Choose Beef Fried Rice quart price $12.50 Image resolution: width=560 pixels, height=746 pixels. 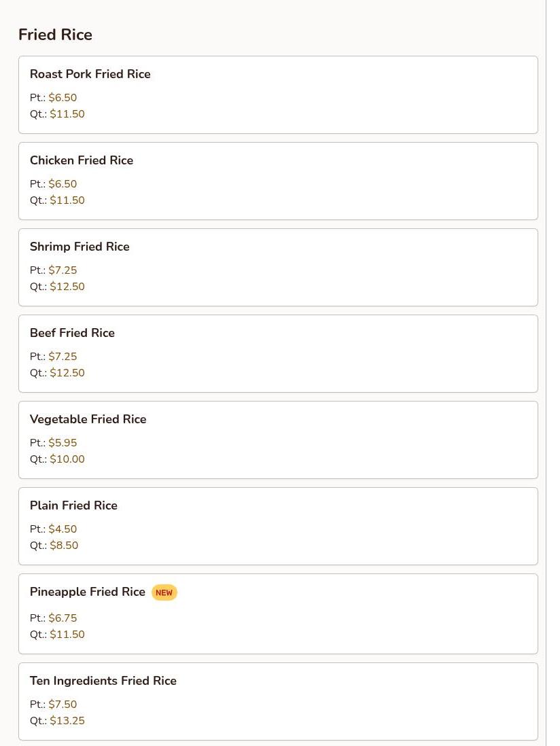[x=67, y=373]
